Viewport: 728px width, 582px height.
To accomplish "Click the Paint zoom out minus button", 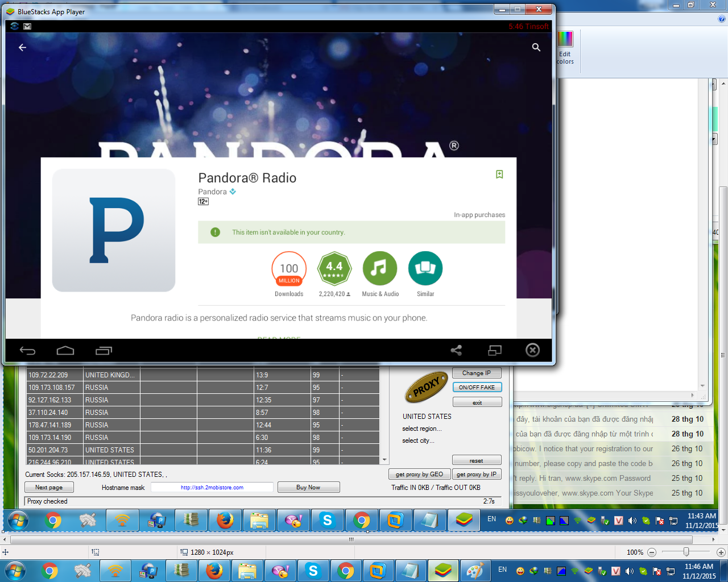I will pos(652,552).
